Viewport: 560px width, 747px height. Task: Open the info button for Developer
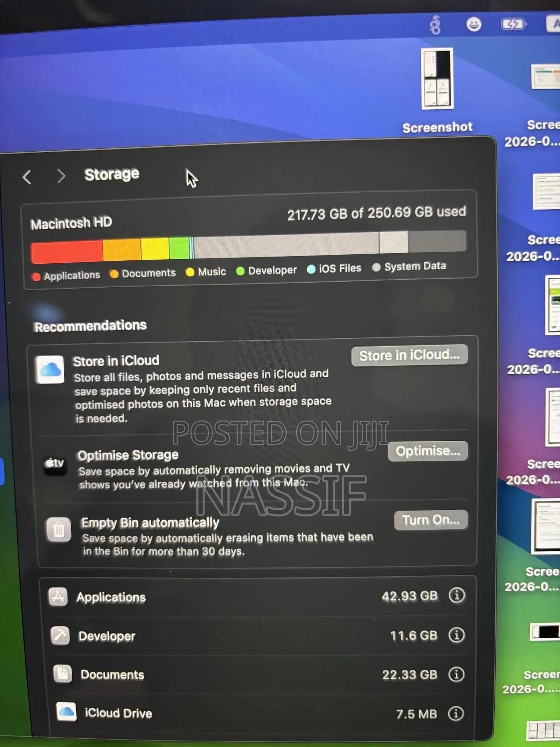click(x=456, y=635)
